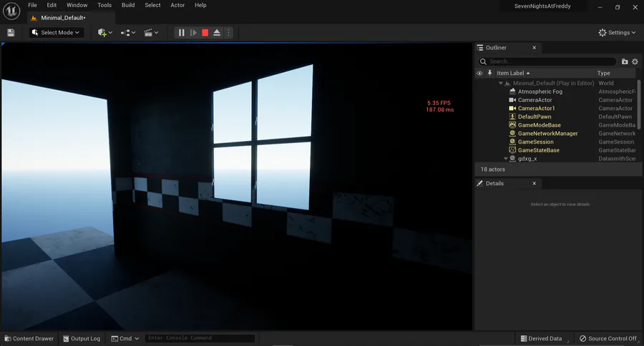The image size is (644, 346).
Task: Open the Cinematics clapperboard dropdown
Action: point(151,32)
